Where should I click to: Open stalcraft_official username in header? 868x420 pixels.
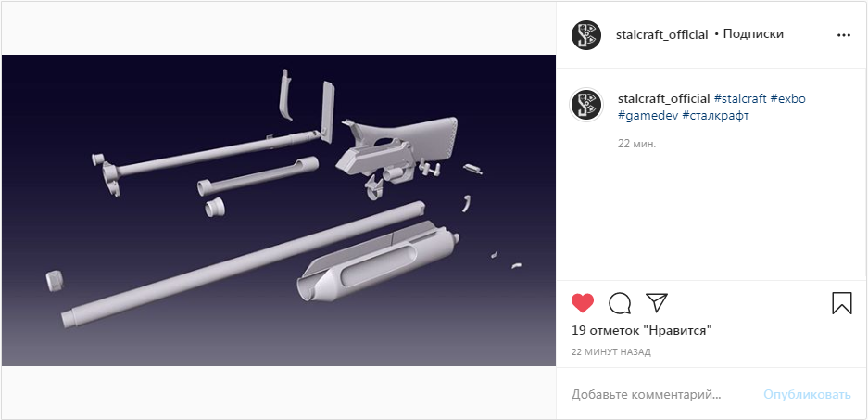tap(661, 34)
